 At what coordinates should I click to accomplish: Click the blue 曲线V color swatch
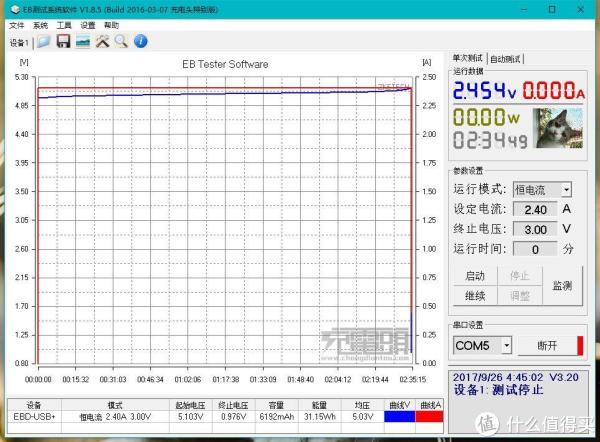[x=398, y=416]
